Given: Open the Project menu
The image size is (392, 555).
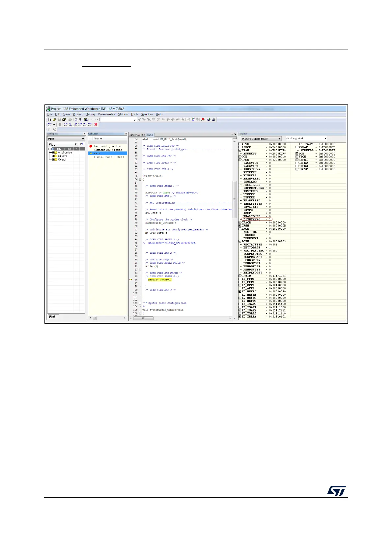Looking at the screenshot, I should (x=78, y=114).
